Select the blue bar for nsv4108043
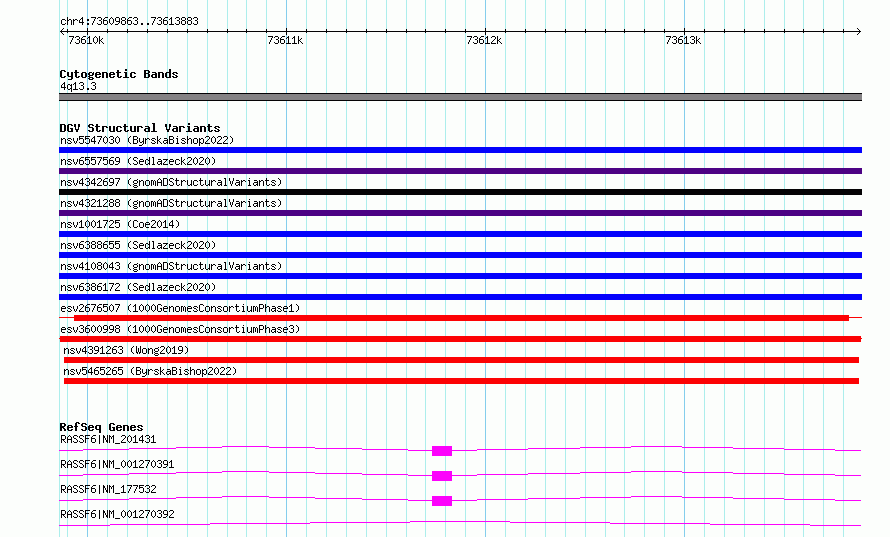The width and height of the screenshot is (890, 537). [x=460, y=276]
